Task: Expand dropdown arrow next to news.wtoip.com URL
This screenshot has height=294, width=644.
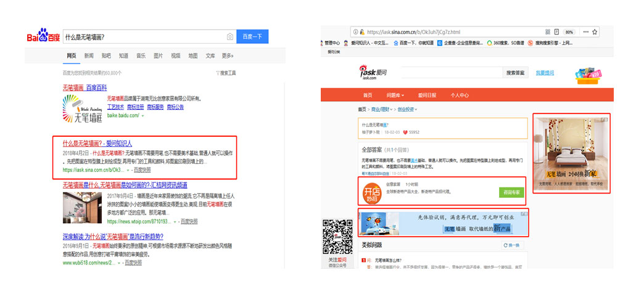Action: pos(175,222)
